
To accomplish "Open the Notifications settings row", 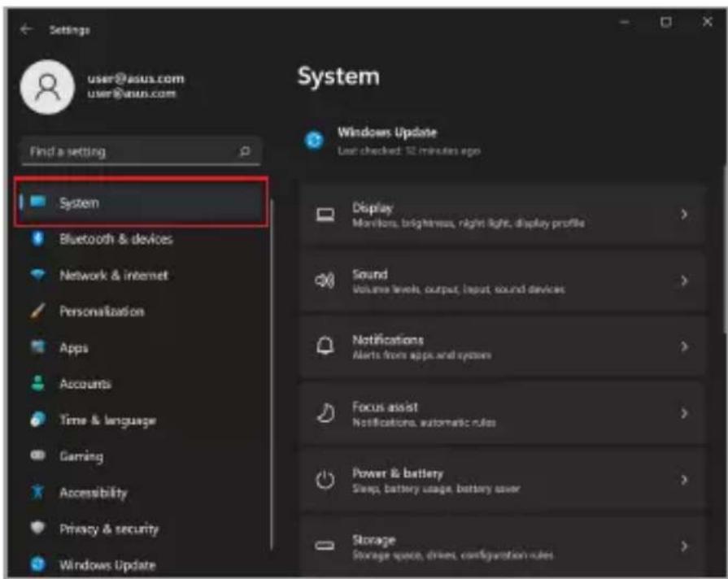I will (x=503, y=346).
